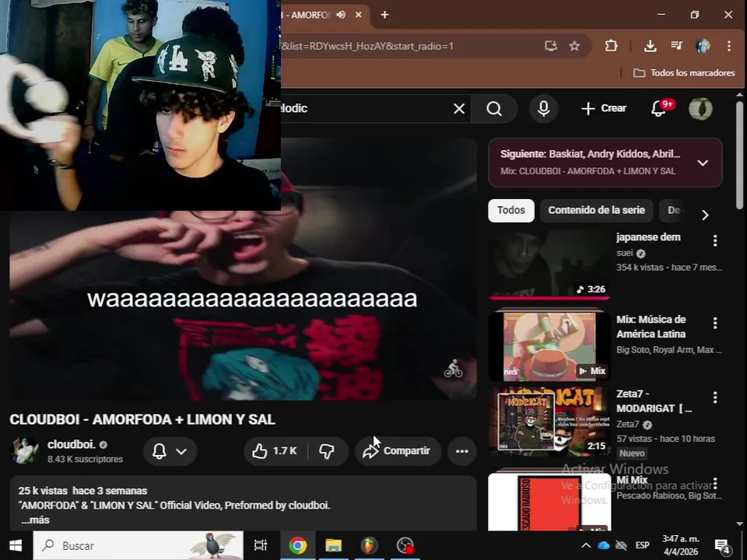Open the Windows notification center icon
Viewport: 747px width, 560px height.
(722, 547)
